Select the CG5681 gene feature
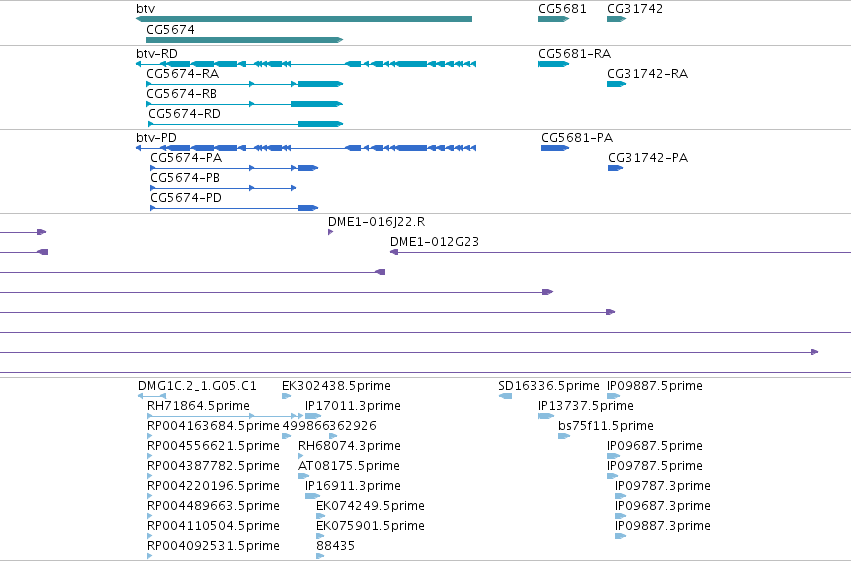Image resolution: width=851 pixels, height=561 pixels. point(554,19)
